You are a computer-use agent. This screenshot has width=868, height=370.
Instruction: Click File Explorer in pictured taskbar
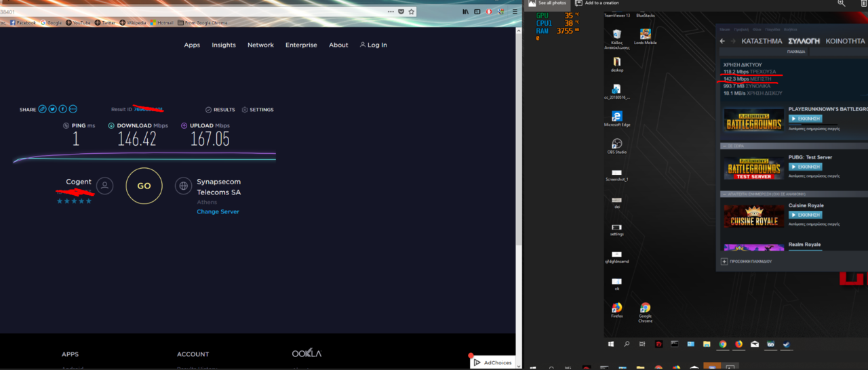[x=706, y=344]
